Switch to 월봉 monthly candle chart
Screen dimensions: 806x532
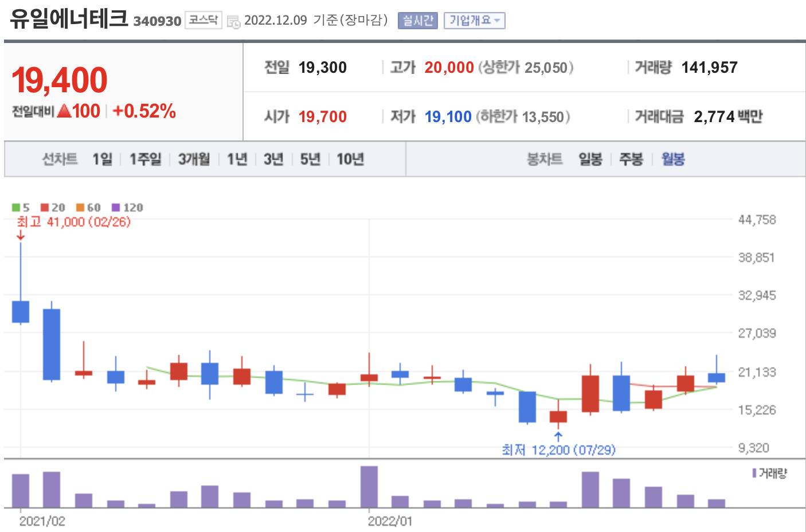673,159
